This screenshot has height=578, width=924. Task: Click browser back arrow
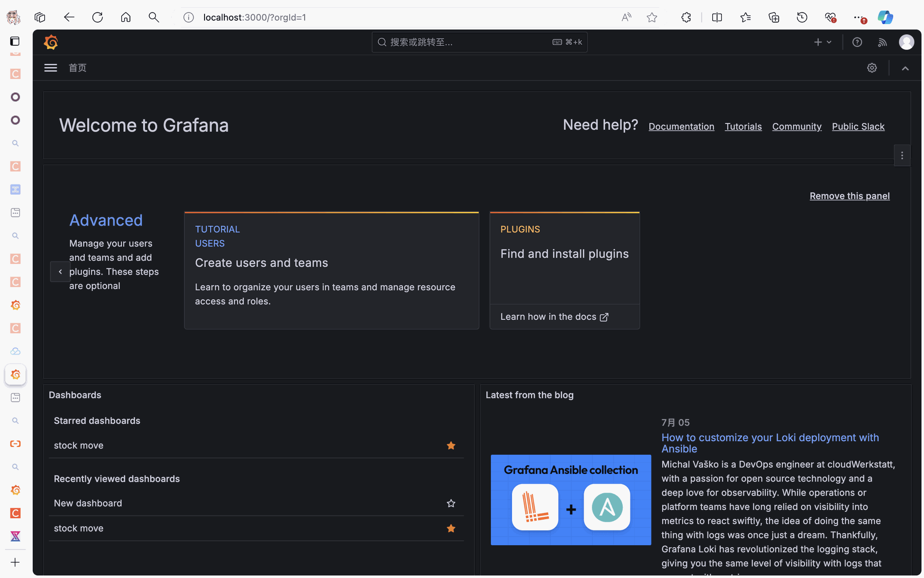click(x=69, y=17)
